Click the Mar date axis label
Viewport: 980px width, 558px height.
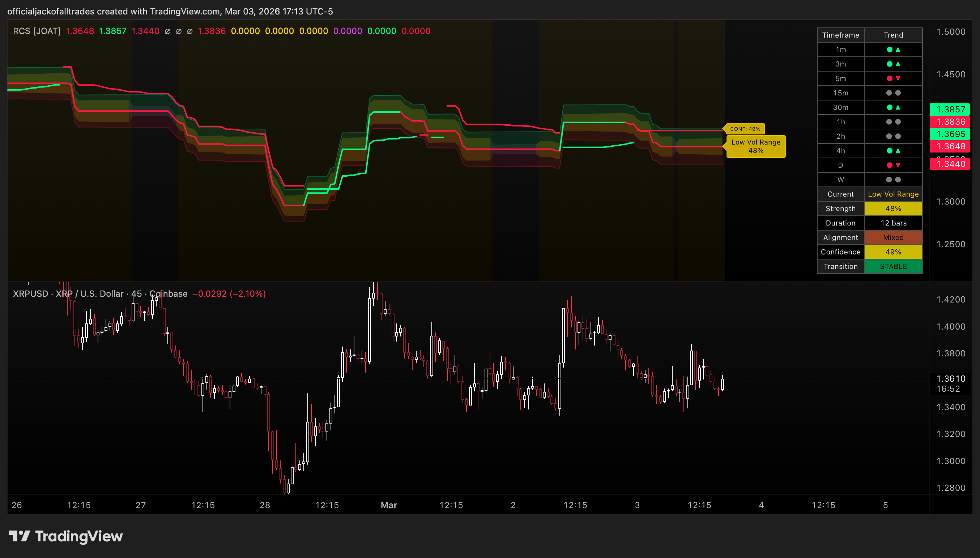(389, 505)
